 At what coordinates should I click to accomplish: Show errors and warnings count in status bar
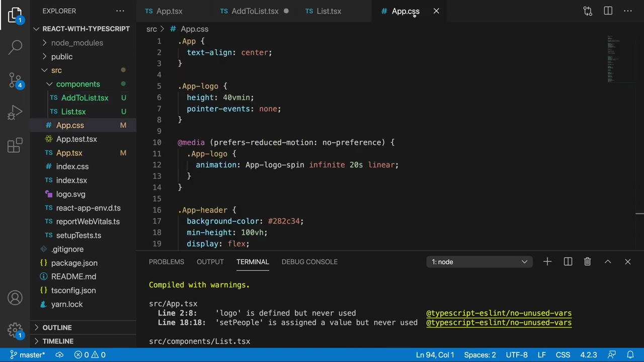(90, 354)
